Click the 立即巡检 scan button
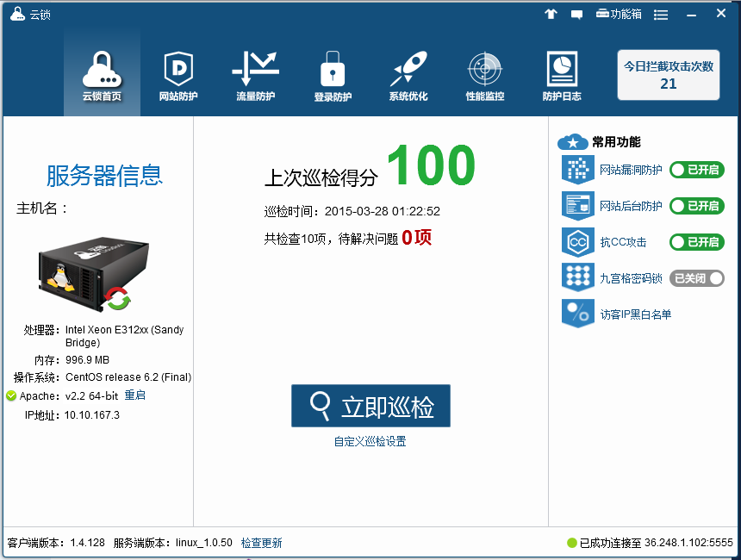This screenshot has height=560, width=741. [x=370, y=406]
